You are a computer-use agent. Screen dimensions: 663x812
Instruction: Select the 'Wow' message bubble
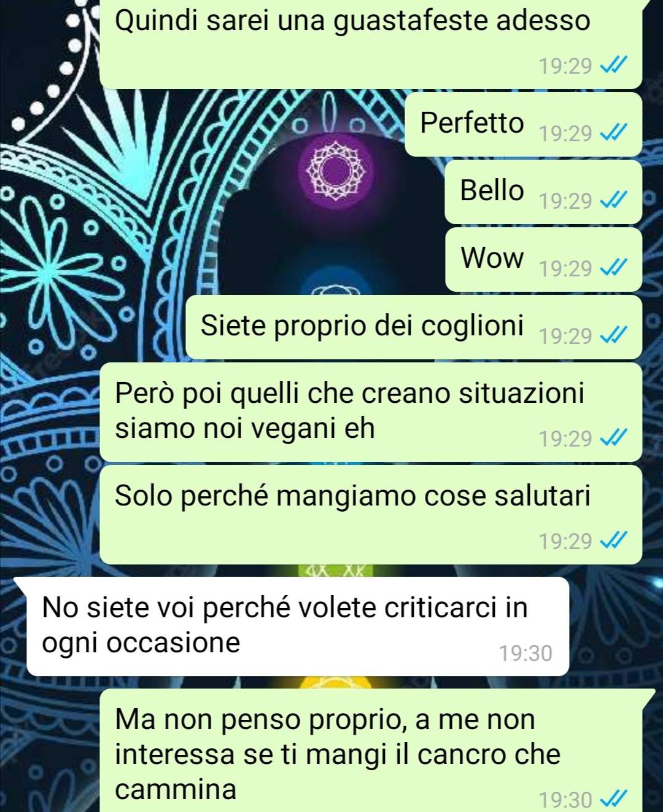pos(543,260)
